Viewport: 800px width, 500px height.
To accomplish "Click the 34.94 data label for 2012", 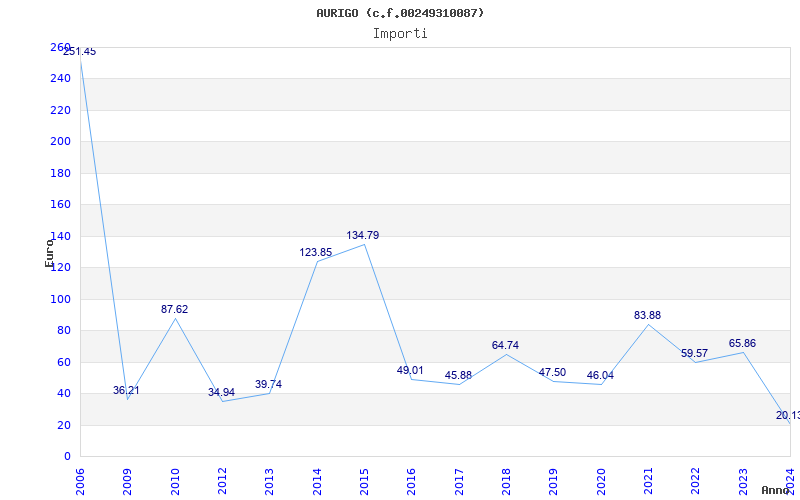I will [221, 393].
